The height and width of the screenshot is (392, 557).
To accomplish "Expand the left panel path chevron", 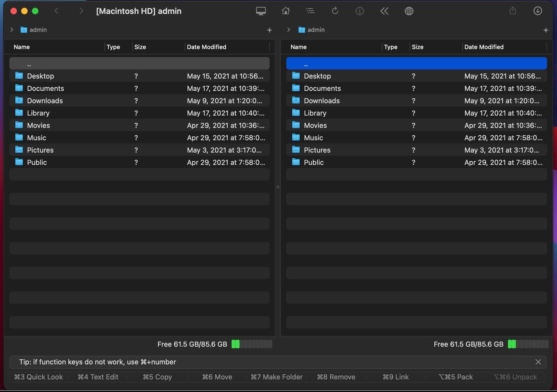I will (12, 30).
